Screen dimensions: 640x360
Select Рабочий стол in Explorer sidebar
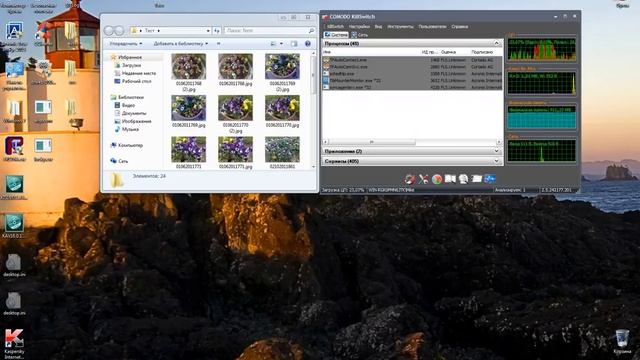pyautogui.click(x=133, y=81)
